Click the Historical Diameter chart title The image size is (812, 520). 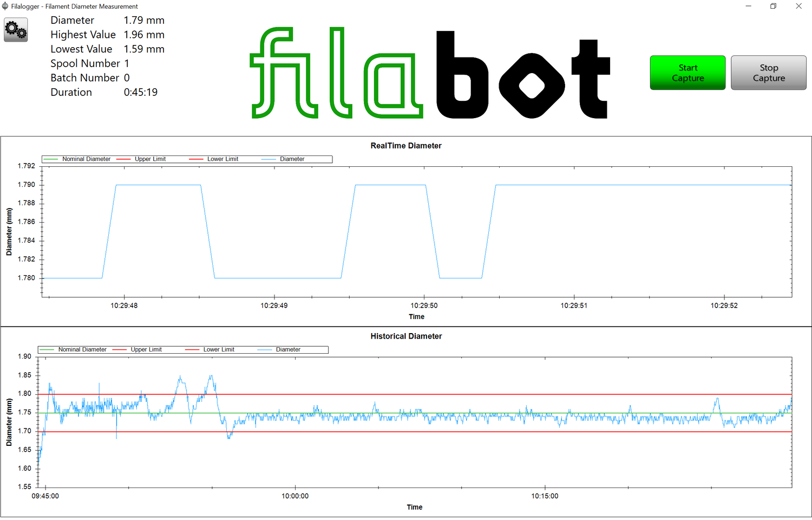click(x=406, y=336)
